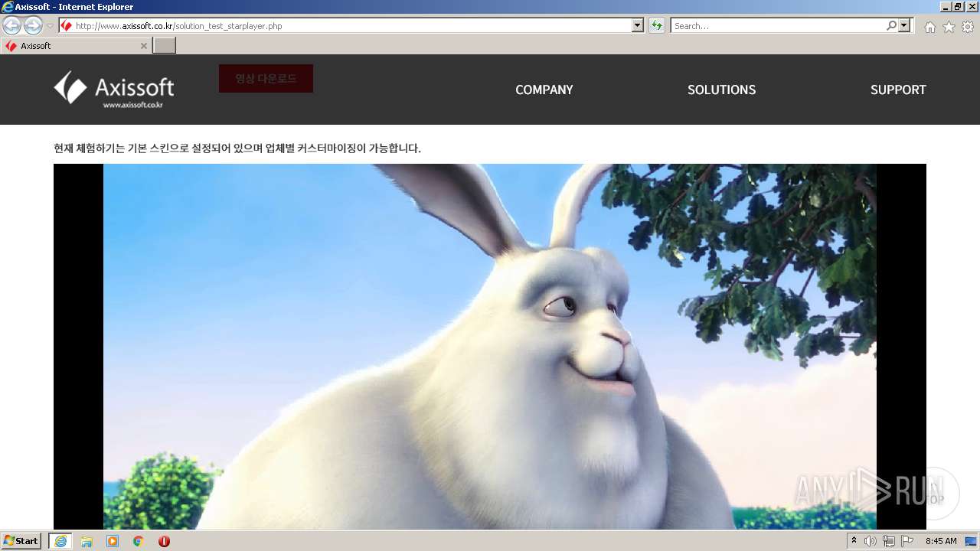Image resolution: width=980 pixels, height=551 pixels.
Task: Minimize the Internet Explorer window
Action: 945,6
